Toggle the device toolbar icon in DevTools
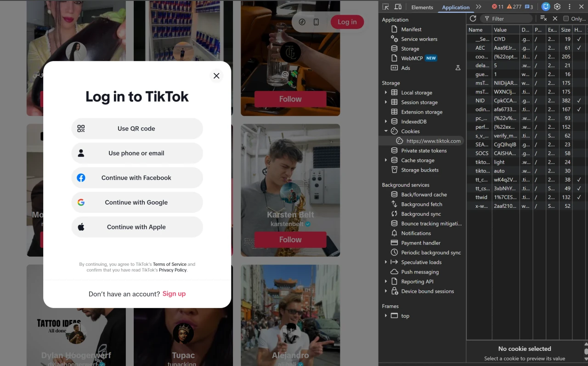588x366 pixels. coord(398,7)
